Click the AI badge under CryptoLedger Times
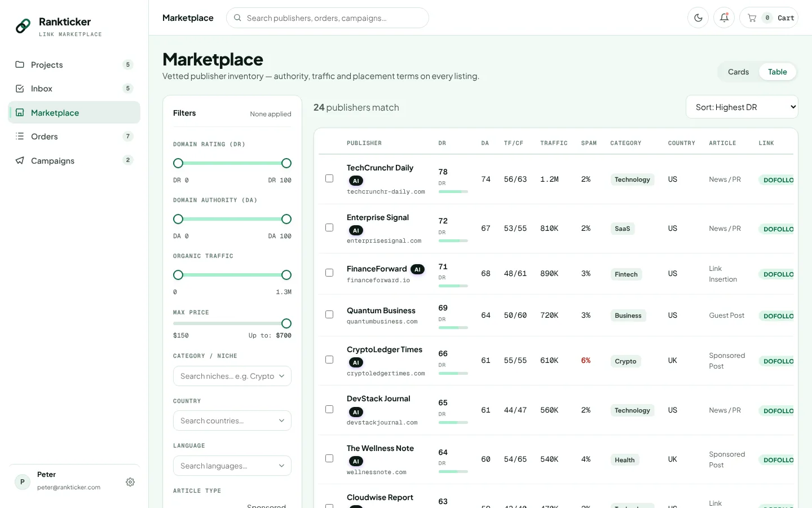This screenshot has height=508, width=812. point(356,362)
